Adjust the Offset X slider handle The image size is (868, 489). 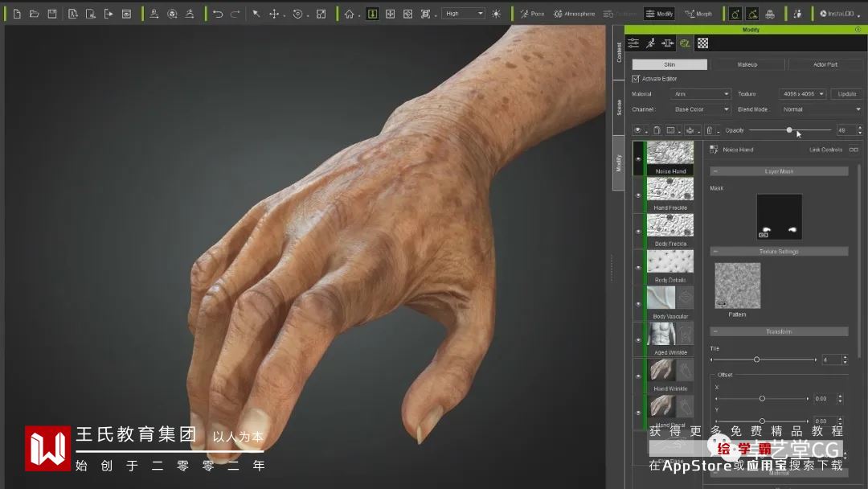[x=762, y=399]
